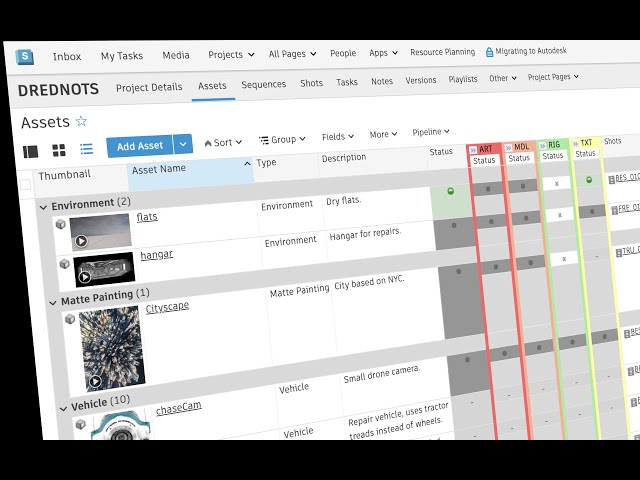
Task: Open the Media page
Action: point(176,55)
